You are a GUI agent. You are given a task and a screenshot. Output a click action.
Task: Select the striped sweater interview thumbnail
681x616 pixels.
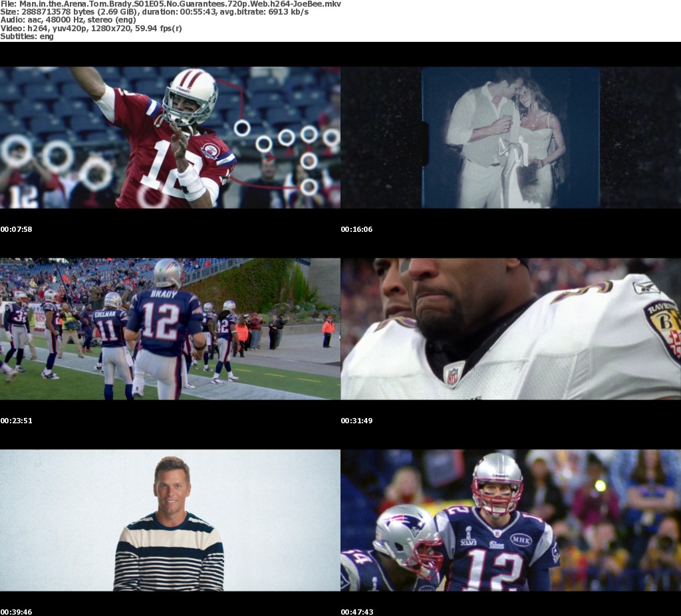[170, 520]
